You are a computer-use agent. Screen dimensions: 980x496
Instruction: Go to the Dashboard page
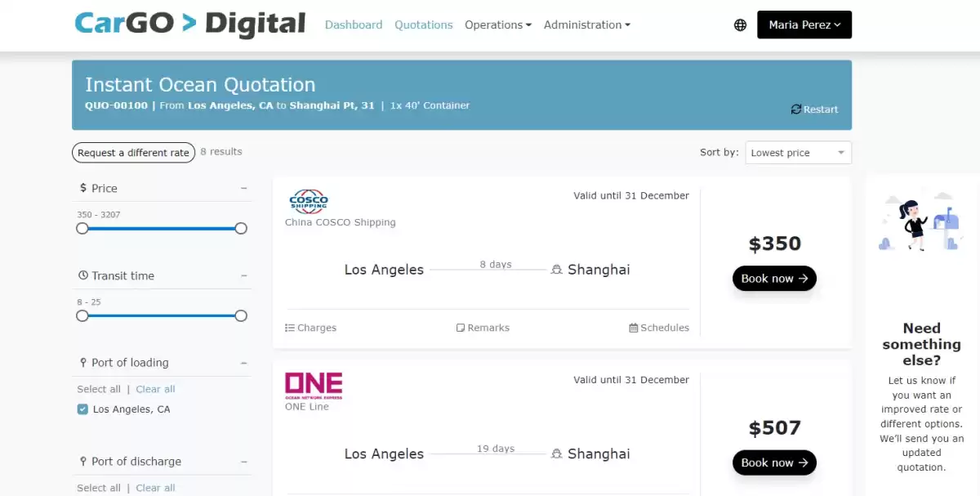[x=354, y=25]
